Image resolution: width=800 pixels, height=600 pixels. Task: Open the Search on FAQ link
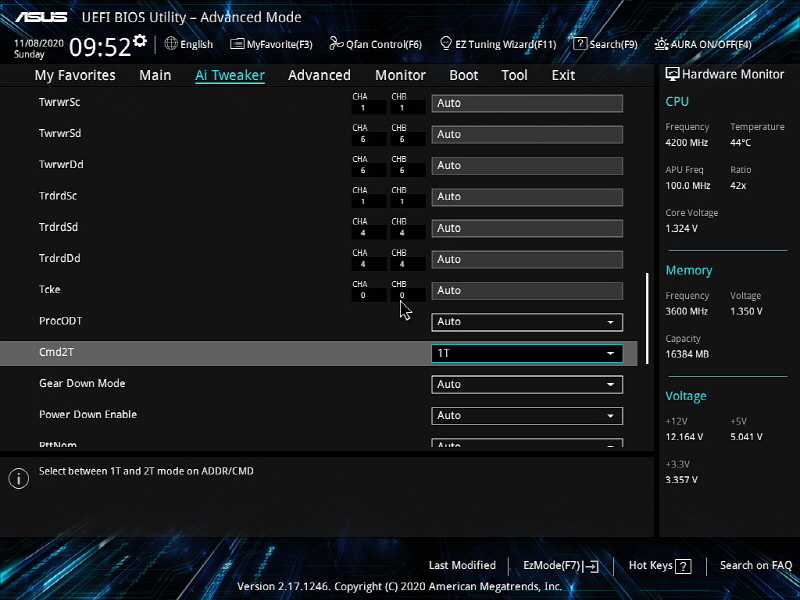point(756,565)
